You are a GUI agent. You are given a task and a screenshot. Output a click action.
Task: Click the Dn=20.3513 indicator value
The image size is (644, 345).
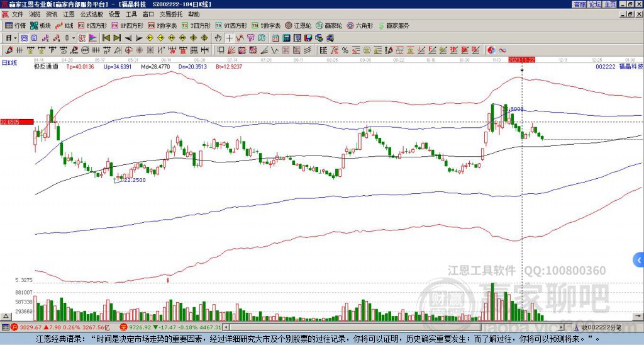tap(192, 66)
